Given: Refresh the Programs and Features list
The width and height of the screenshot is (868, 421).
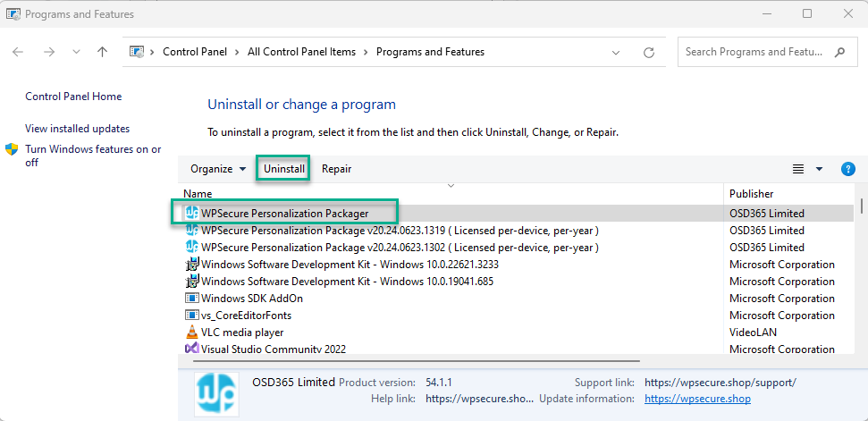Looking at the screenshot, I should [x=649, y=53].
